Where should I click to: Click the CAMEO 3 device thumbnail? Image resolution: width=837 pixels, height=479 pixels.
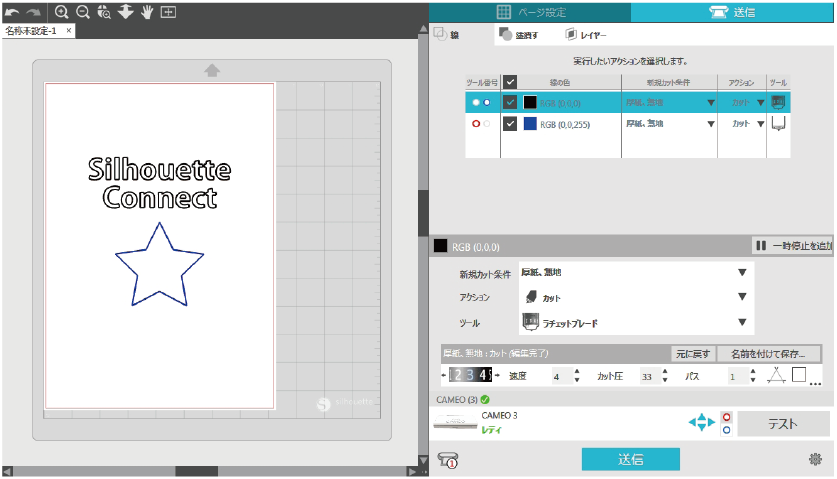coord(455,422)
